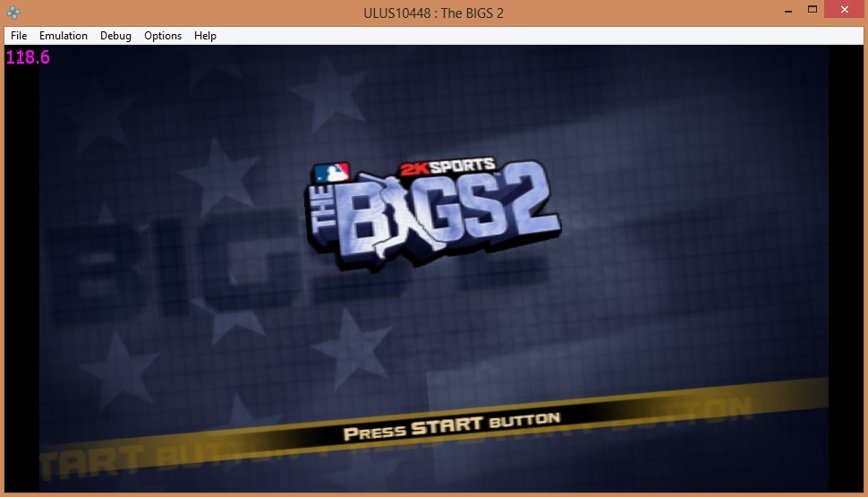The width and height of the screenshot is (868, 497).
Task: Click the magenta 118.6 FPS counter
Action: (x=29, y=58)
